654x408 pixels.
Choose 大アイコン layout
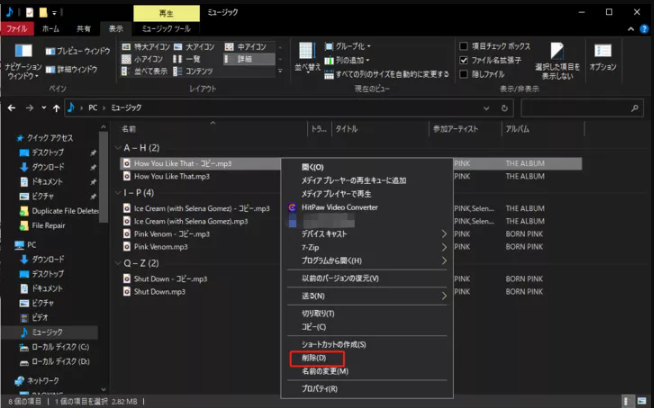pos(194,47)
